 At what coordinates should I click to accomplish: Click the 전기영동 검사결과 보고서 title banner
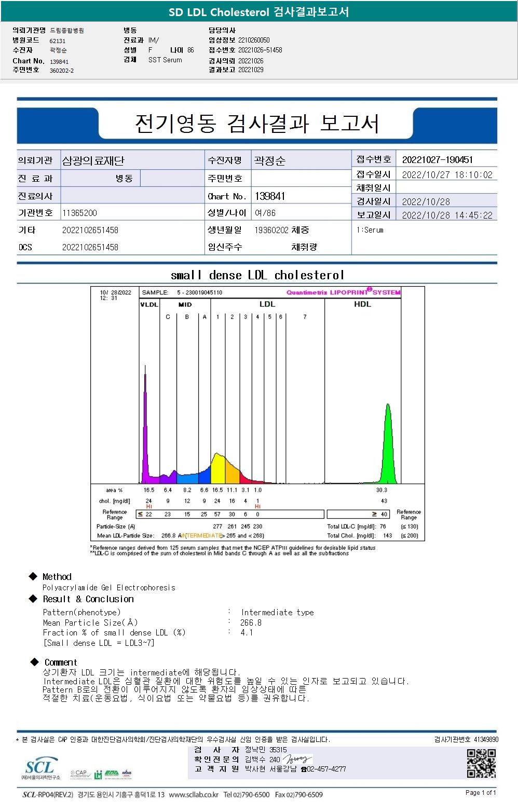[x=257, y=123]
